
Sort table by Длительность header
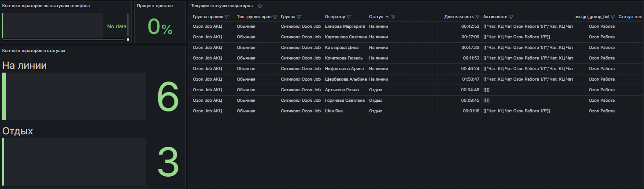tap(459, 17)
